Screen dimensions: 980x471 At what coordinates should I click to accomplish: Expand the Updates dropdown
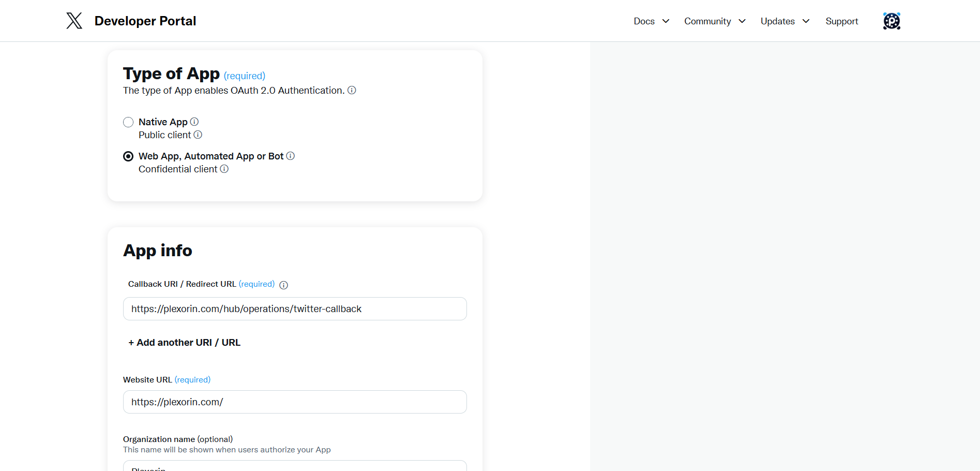(784, 21)
